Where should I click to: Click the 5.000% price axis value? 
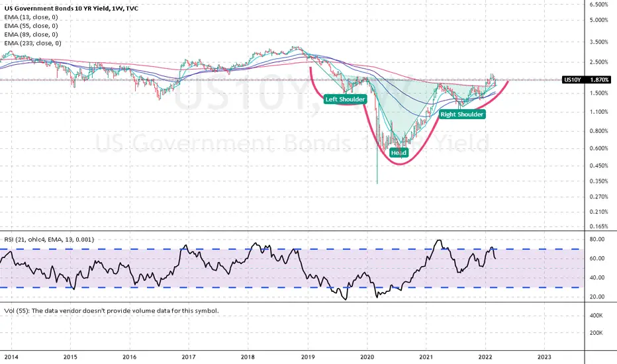pos(599,20)
